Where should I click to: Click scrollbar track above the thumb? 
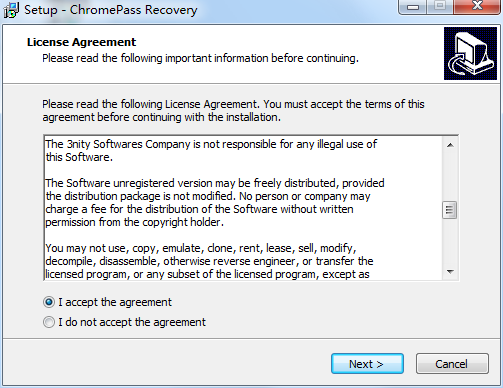[450, 177]
